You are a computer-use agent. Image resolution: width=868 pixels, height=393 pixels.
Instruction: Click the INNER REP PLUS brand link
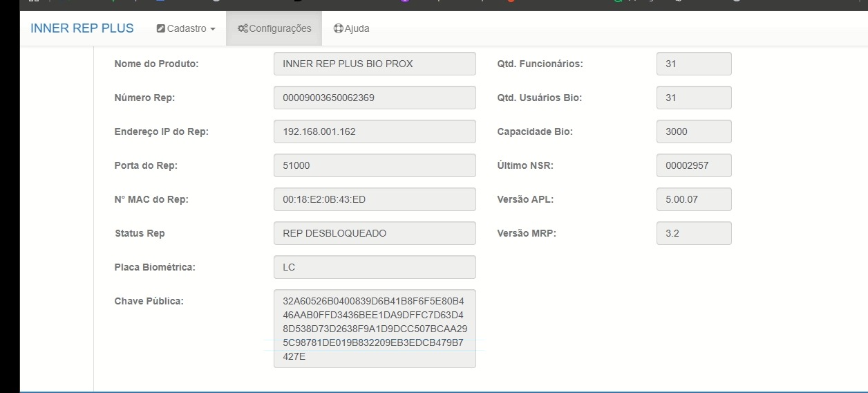[x=82, y=28]
